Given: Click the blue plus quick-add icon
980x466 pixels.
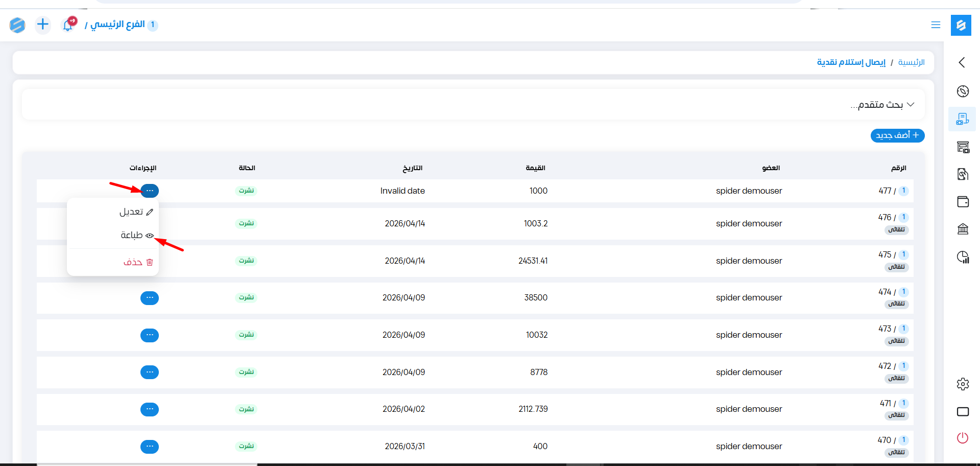Looking at the screenshot, I should pyautogui.click(x=43, y=25).
